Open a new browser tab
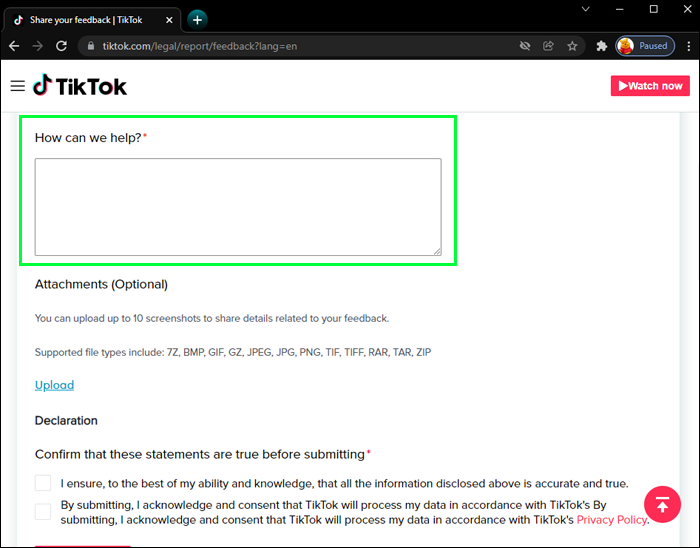 coord(197,20)
